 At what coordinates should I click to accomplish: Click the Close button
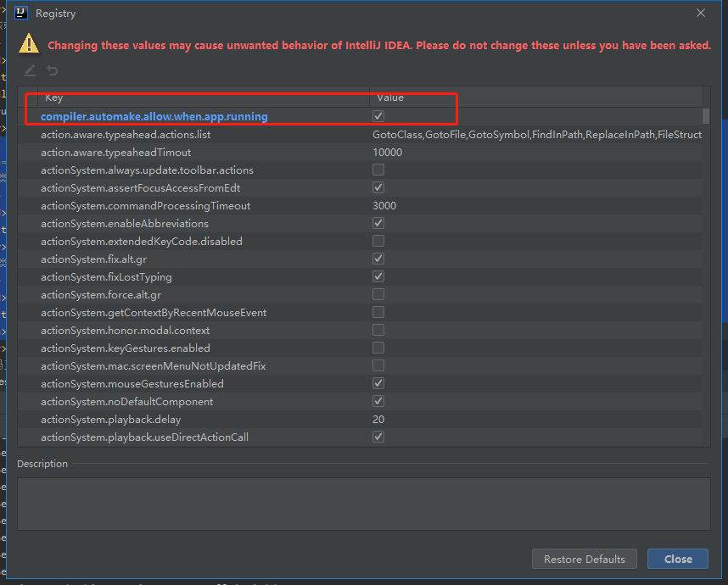(x=677, y=559)
